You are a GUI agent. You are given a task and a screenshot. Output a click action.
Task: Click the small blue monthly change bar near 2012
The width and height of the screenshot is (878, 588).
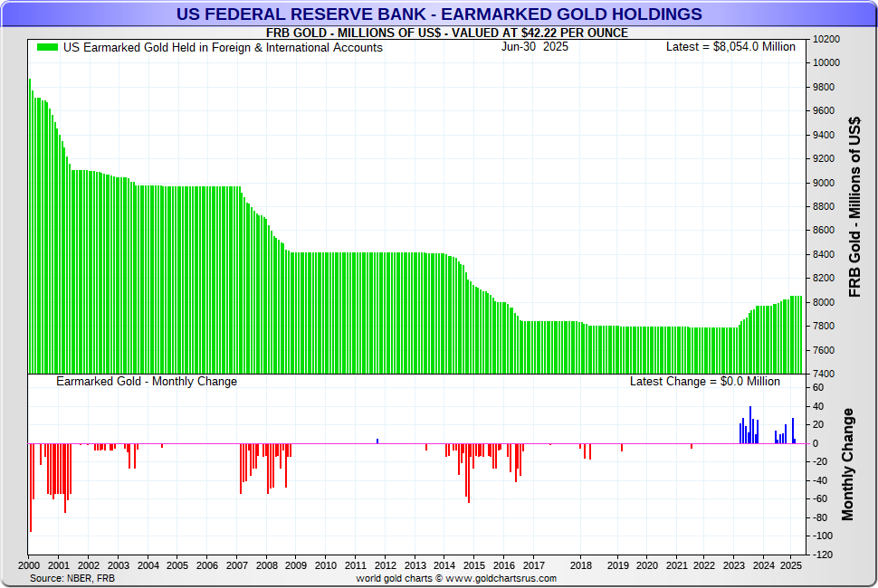click(377, 441)
